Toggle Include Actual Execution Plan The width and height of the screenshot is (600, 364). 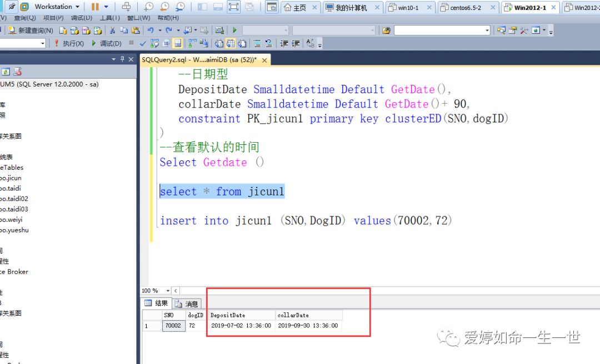(x=192, y=44)
